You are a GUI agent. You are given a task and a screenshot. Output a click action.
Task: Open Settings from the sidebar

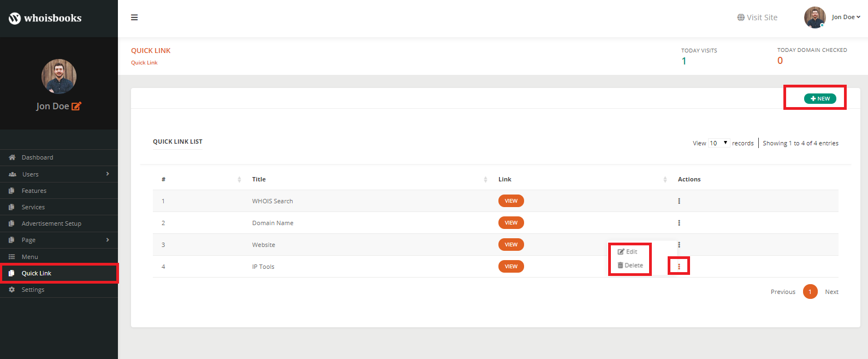[x=33, y=290]
